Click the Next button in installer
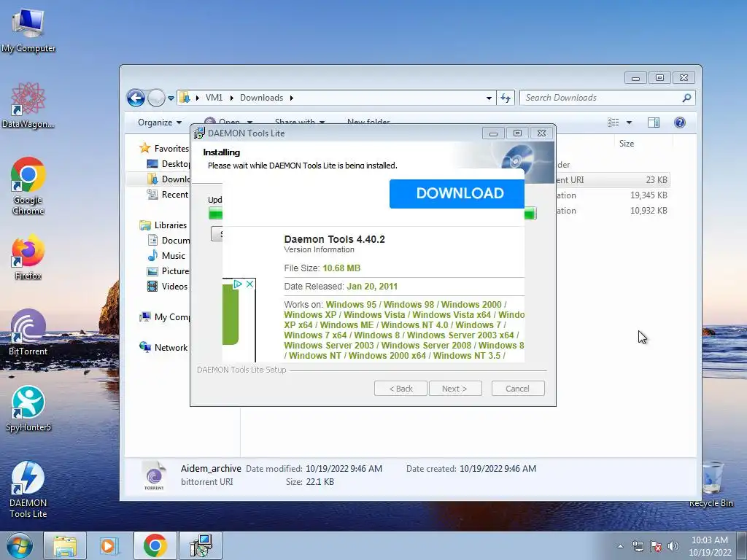Image resolution: width=747 pixels, height=560 pixels. pyautogui.click(x=455, y=389)
